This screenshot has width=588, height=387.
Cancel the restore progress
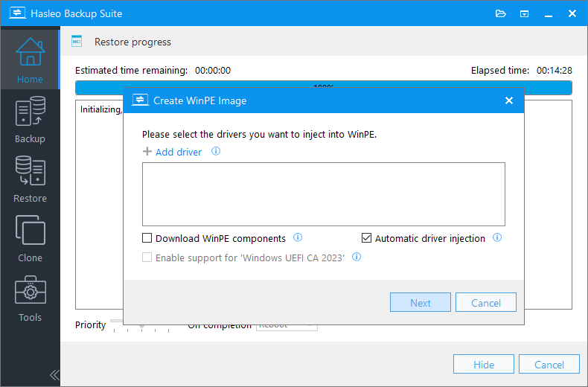pos(549,364)
